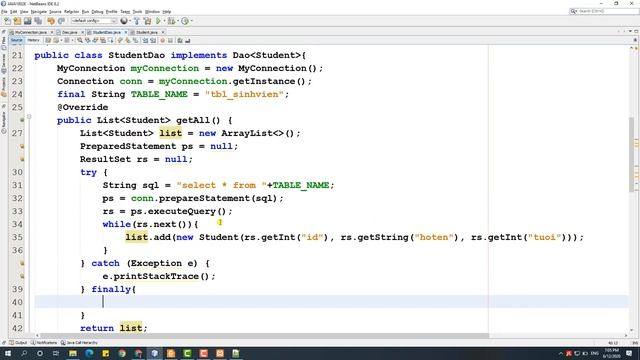Show the opened documents list arrow
The width and height of the screenshot is (640, 360).
click(x=630, y=31)
